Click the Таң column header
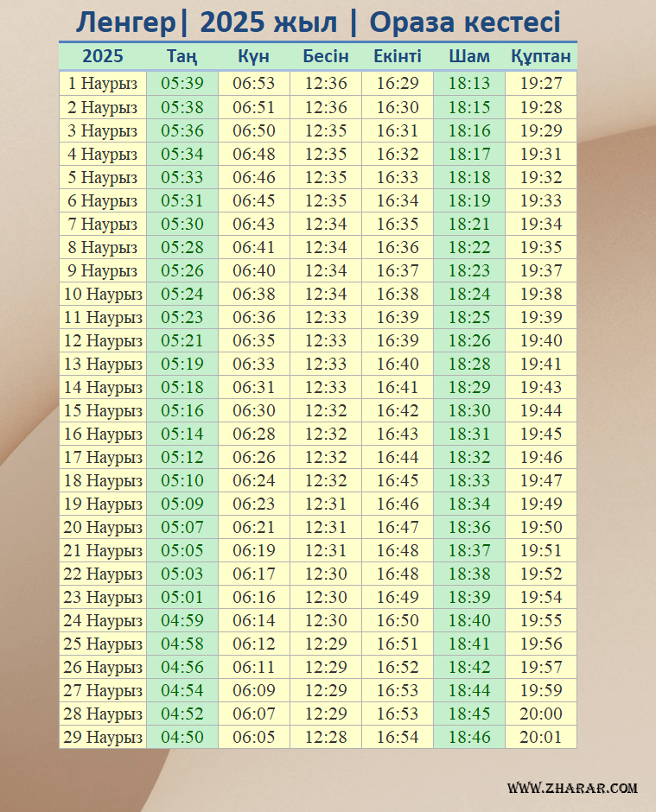 [182, 56]
